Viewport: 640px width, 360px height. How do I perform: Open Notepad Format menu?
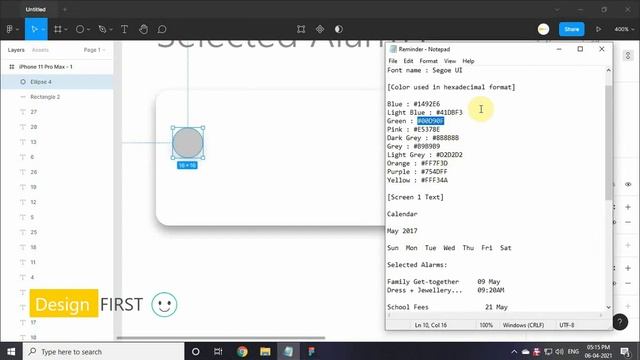click(429, 61)
